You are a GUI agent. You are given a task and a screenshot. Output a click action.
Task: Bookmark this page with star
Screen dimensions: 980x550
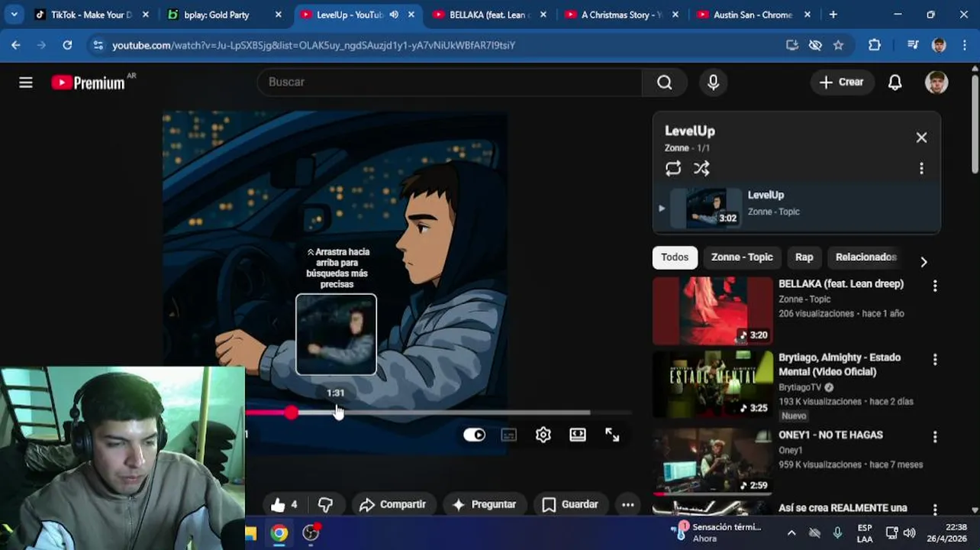coord(838,45)
